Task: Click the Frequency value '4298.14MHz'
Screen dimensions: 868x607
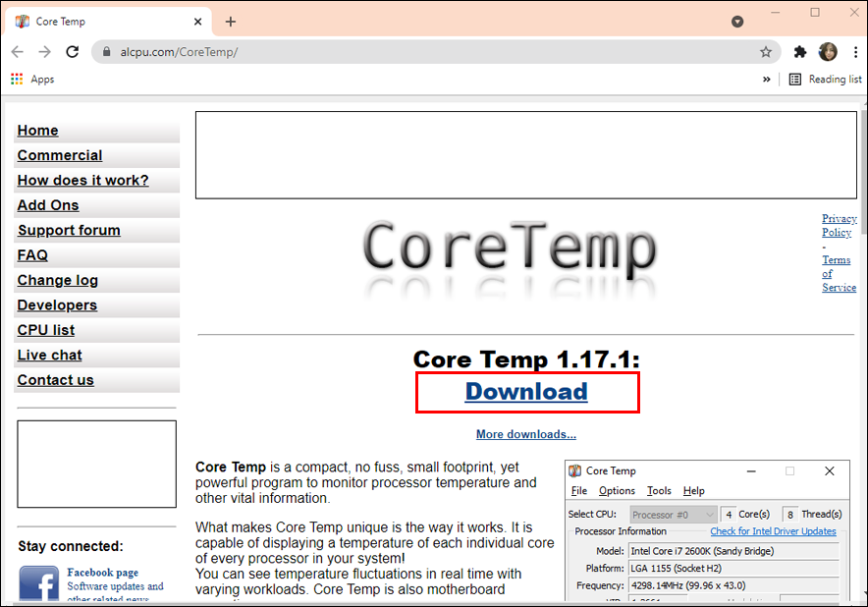Action: [734, 585]
